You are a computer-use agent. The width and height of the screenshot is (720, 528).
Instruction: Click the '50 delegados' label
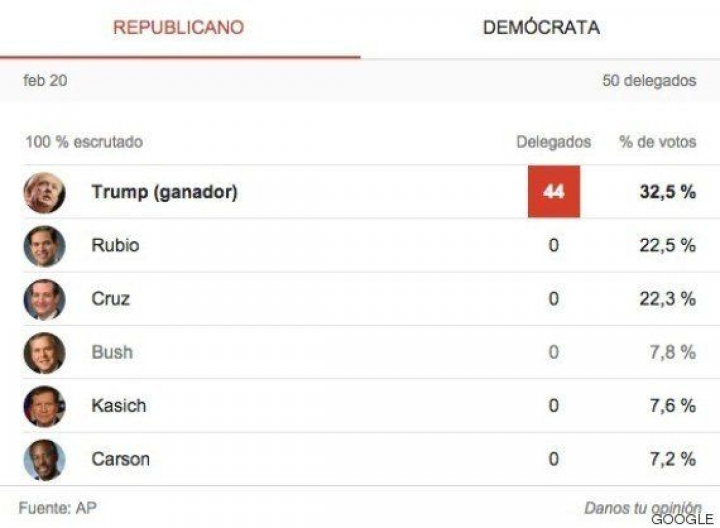[x=648, y=81]
